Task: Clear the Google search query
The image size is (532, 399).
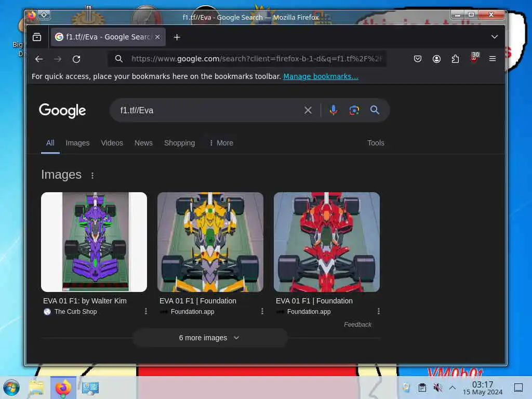Action: (308, 110)
